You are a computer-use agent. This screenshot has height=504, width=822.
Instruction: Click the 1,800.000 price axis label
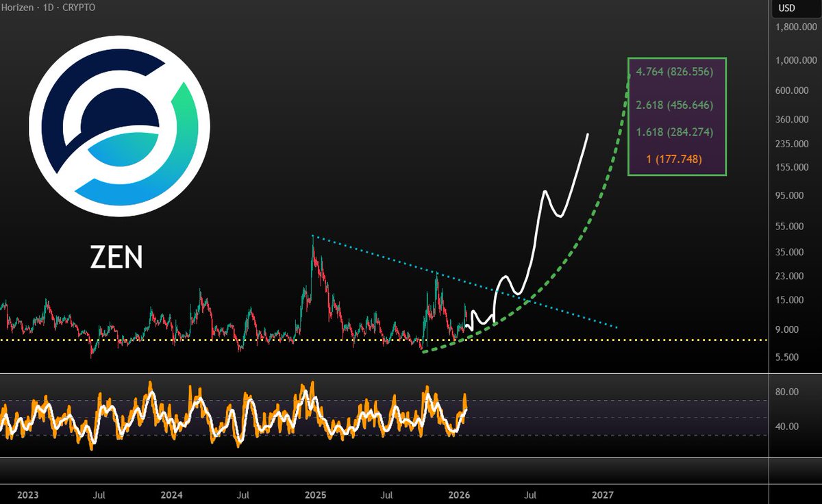[x=795, y=27]
